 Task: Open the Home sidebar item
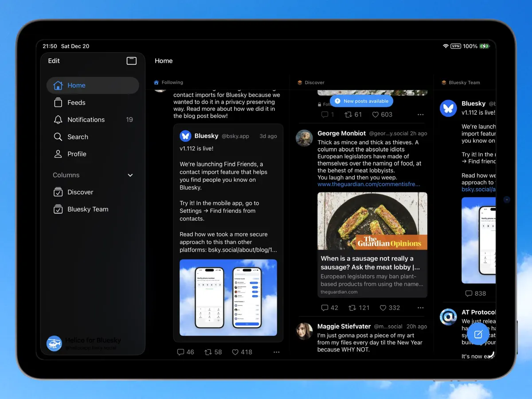click(x=93, y=86)
